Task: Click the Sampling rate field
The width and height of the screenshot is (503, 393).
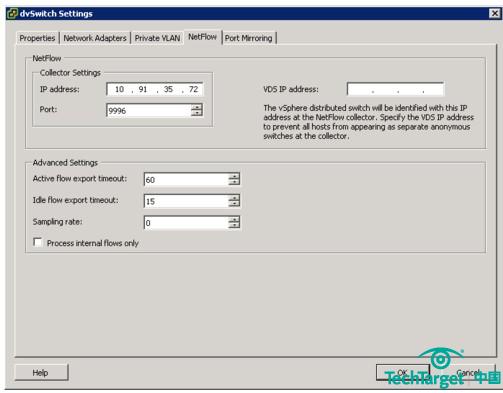Action: coord(186,223)
